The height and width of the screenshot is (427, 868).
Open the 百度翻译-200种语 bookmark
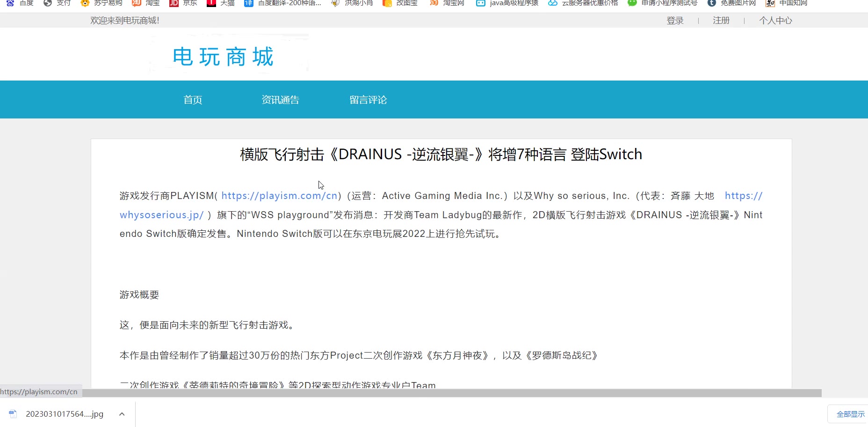tap(282, 3)
